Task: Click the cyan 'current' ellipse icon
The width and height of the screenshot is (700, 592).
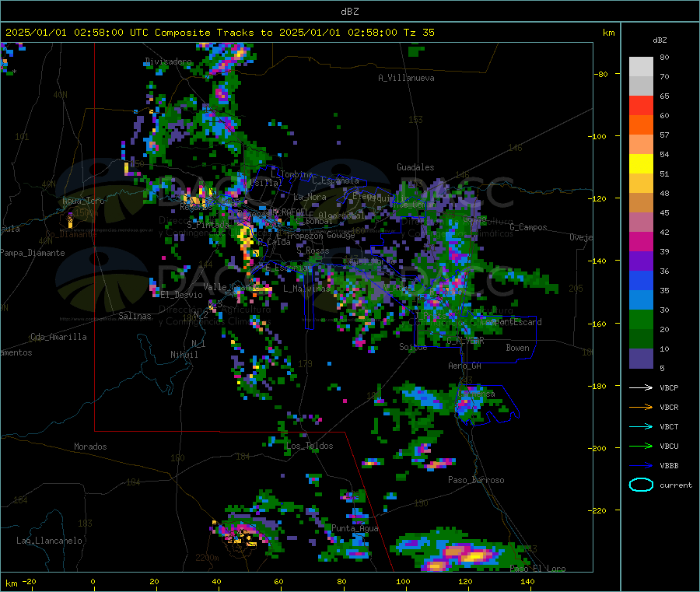Action: 641,485
